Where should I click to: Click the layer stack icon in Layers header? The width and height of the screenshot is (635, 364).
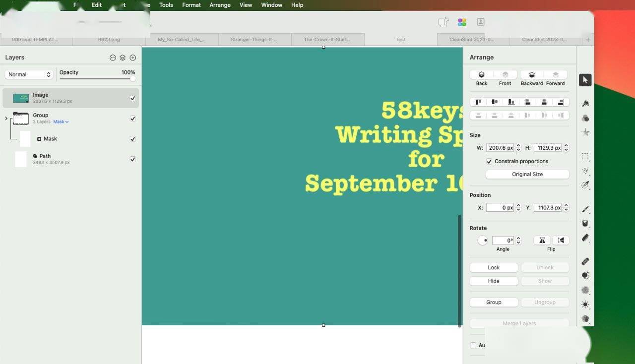[123, 58]
